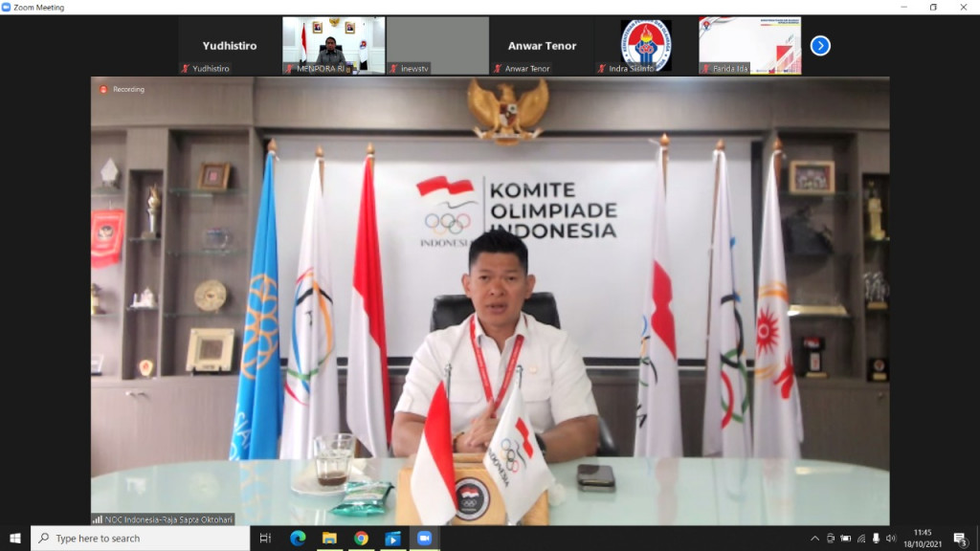980x551 pixels.
Task: Open the notification center icon
Action: 960,539
